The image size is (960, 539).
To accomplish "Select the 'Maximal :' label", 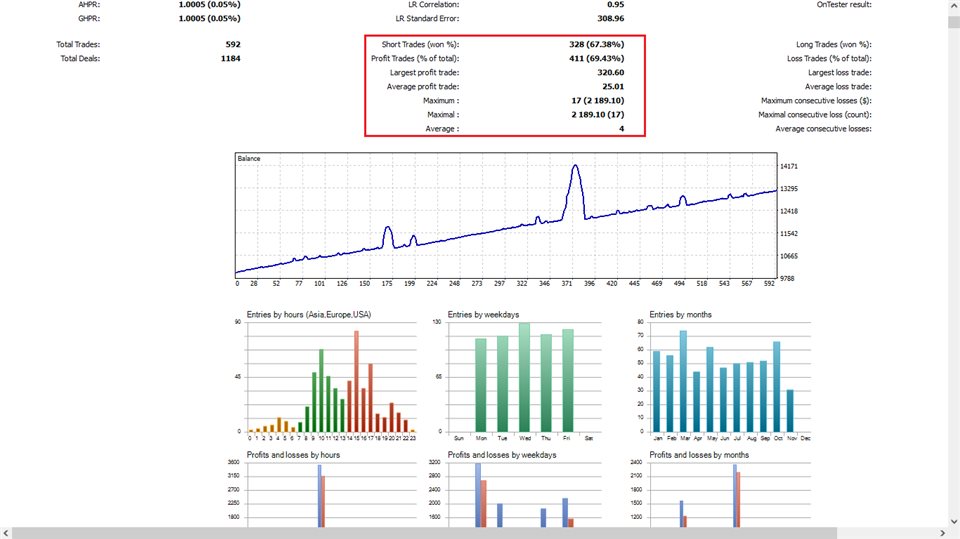I will [x=443, y=115].
